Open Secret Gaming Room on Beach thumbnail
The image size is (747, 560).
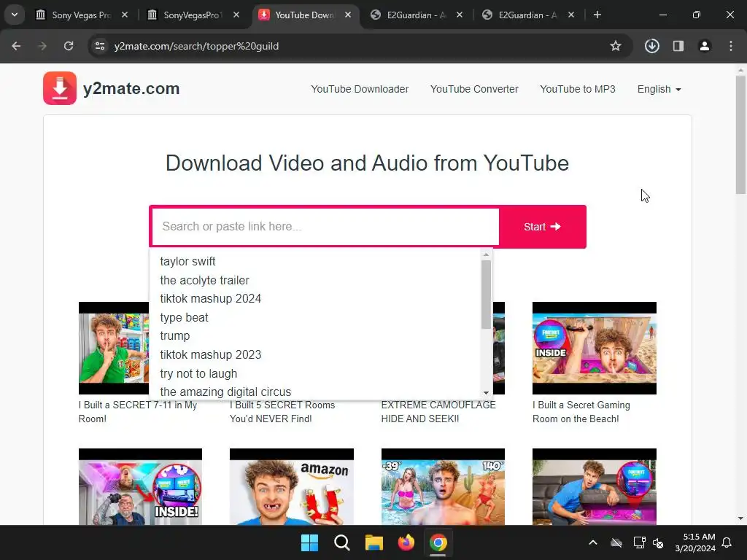click(x=594, y=348)
